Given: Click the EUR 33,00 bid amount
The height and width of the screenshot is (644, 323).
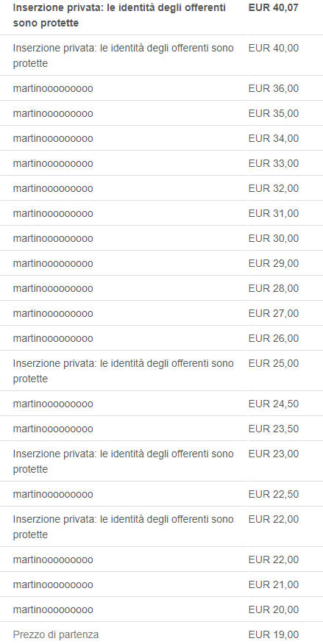Looking at the screenshot, I should coord(273,163).
